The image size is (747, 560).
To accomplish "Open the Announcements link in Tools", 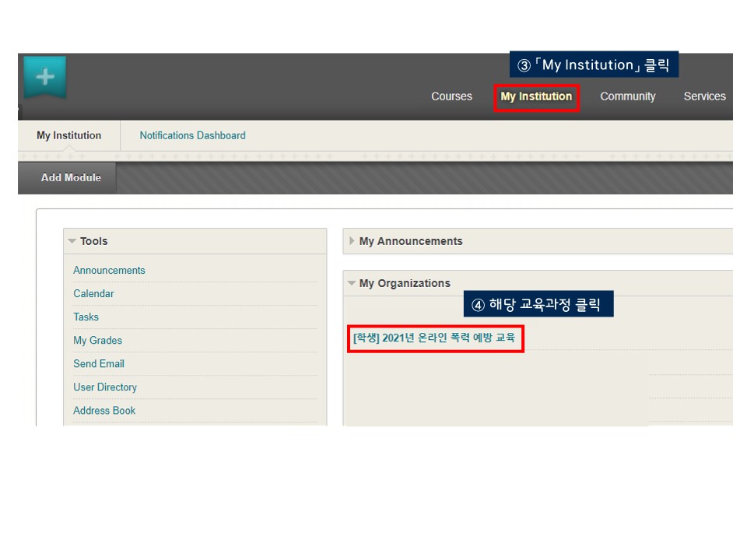I will point(109,271).
